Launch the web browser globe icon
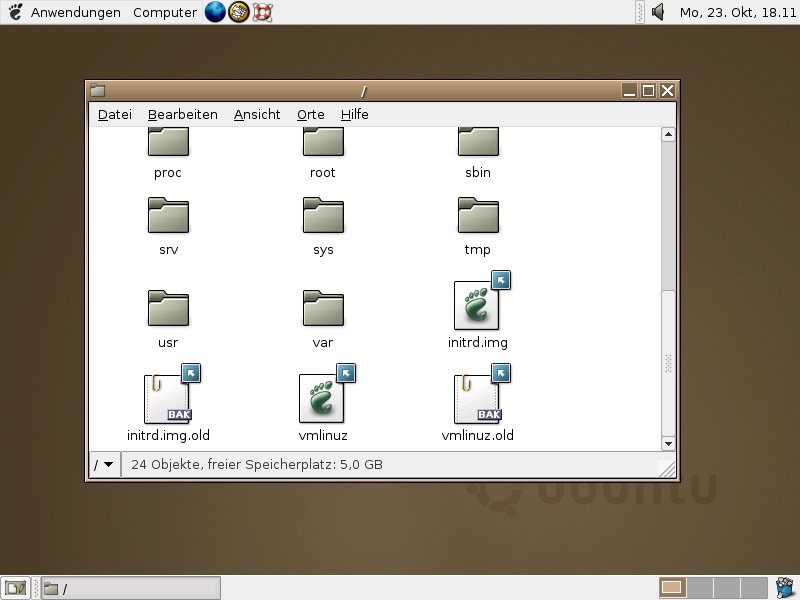Screen dimensions: 800x600 point(215,12)
